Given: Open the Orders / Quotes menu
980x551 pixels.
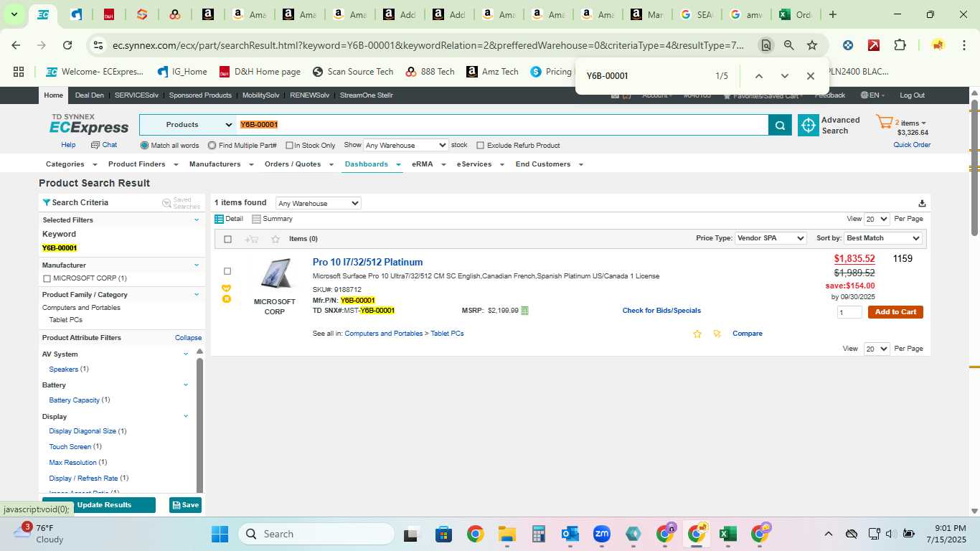Looking at the screenshot, I should 298,164.
